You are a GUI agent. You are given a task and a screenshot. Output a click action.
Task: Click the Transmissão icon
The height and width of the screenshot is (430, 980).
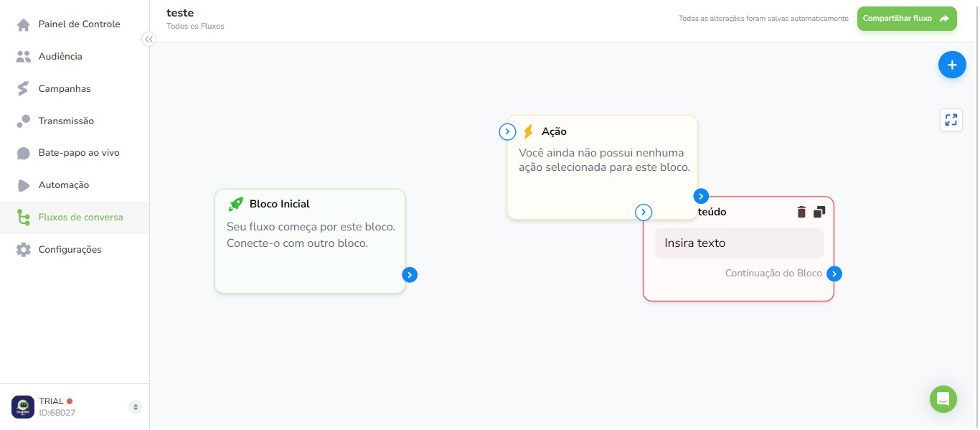pyautogui.click(x=24, y=121)
